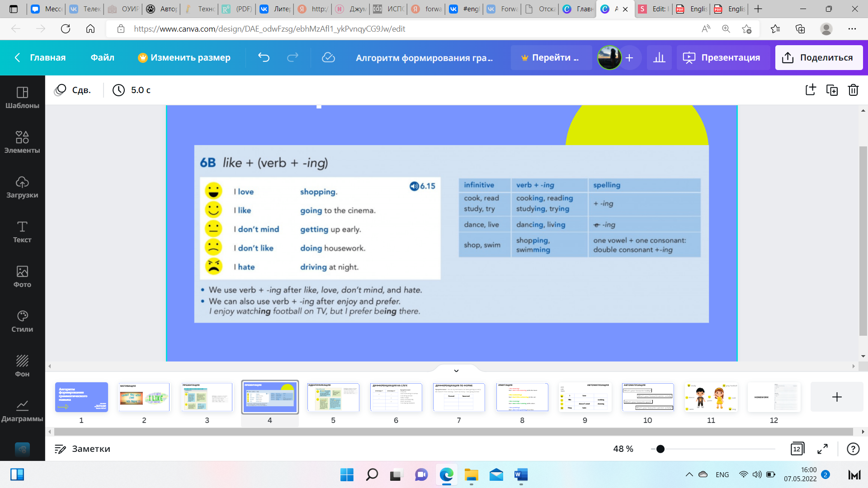Add new page icon in toolbar
Image resolution: width=868 pixels, height=488 pixels.
(811, 90)
